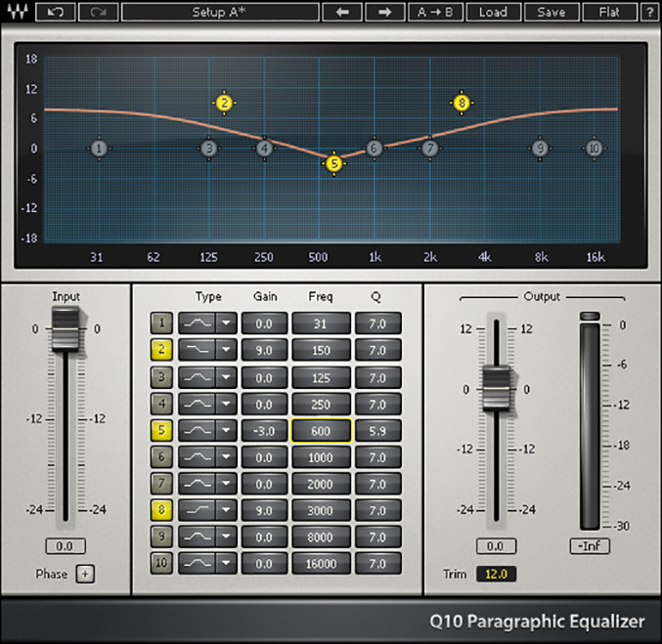Viewport: 662px width, 644px height.
Task: Disable band 5 on/off button
Action: 161,430
